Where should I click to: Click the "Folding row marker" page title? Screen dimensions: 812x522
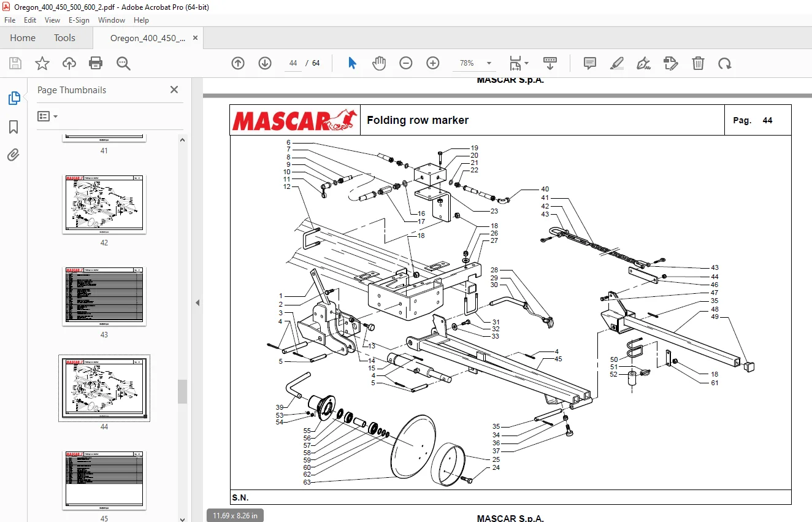(x=418, y=120)
